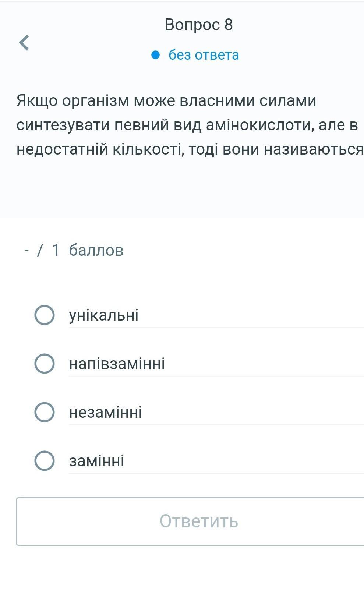Screen dimensions: 364x594
Task: Tap the 'Вопрос 8' header title
Action: (x=199, y=25)
